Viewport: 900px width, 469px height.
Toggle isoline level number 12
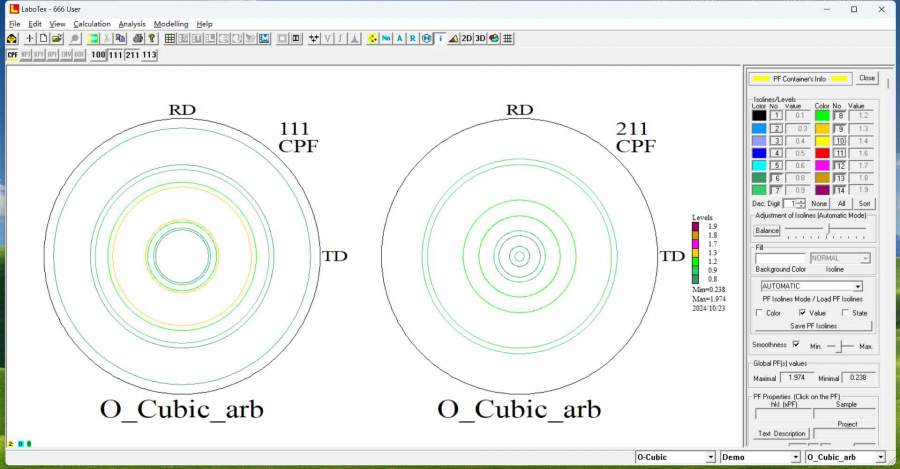(840, 165)
